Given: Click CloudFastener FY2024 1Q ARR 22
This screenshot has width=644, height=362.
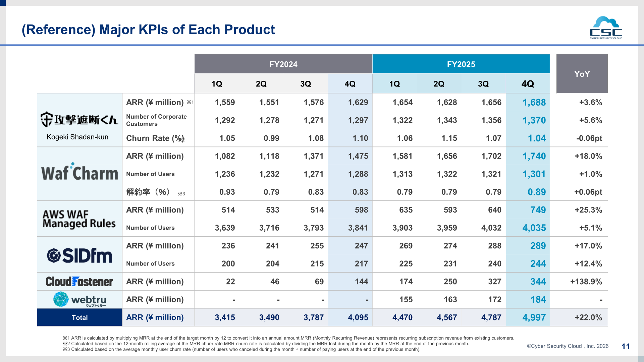Looking at the screenshot, I should [230, 282].
